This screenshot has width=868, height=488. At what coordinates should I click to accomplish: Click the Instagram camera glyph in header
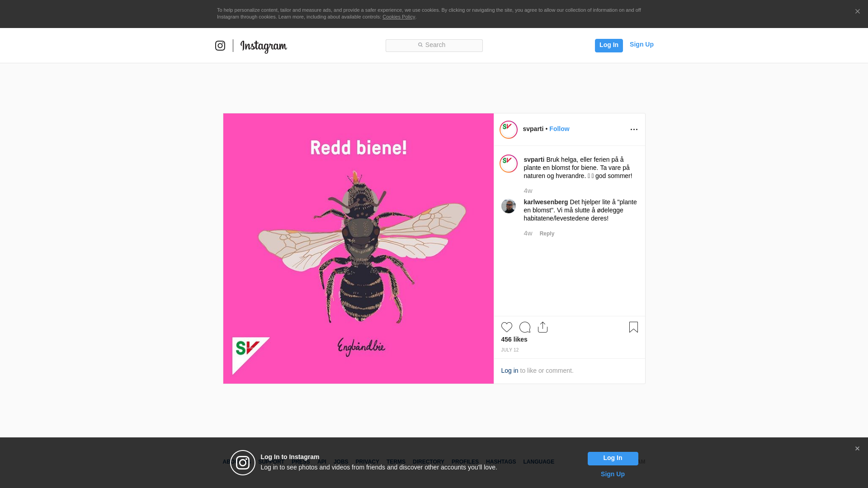click(x=220, y=46)
